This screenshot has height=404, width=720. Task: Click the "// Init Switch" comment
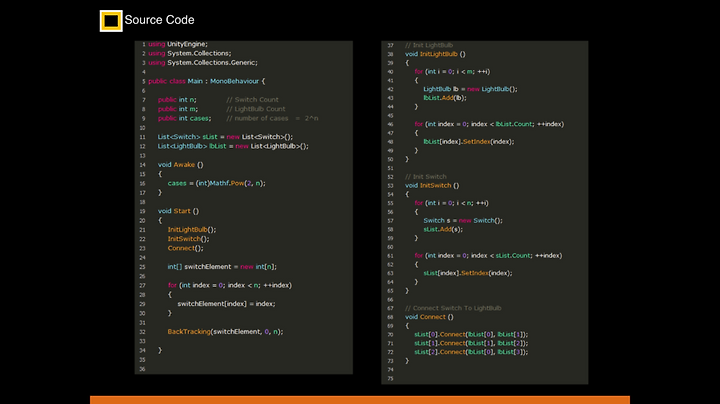tap(426, 176)
